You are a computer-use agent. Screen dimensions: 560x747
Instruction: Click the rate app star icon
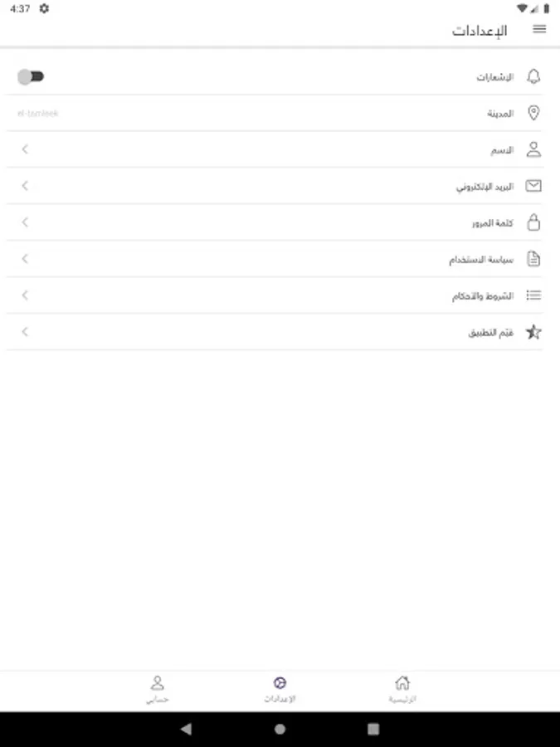[x=533, y=332]
